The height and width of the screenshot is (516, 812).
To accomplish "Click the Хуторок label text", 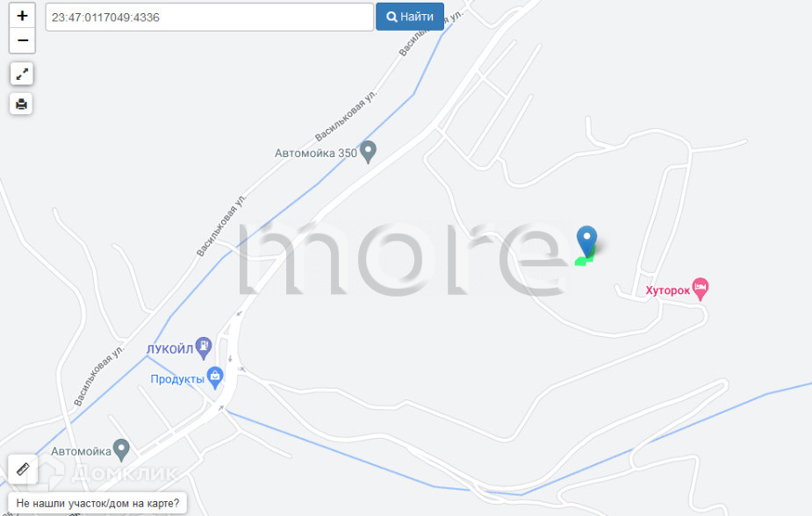I will pos(667,290).
